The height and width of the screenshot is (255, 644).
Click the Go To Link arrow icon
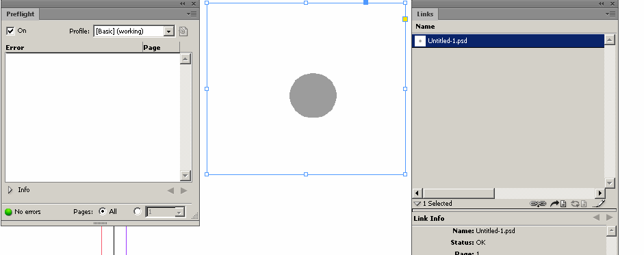[558, 203]
